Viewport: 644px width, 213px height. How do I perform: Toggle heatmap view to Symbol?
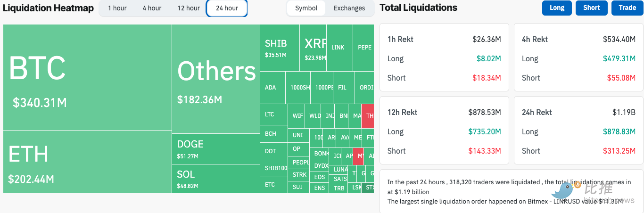306,8
